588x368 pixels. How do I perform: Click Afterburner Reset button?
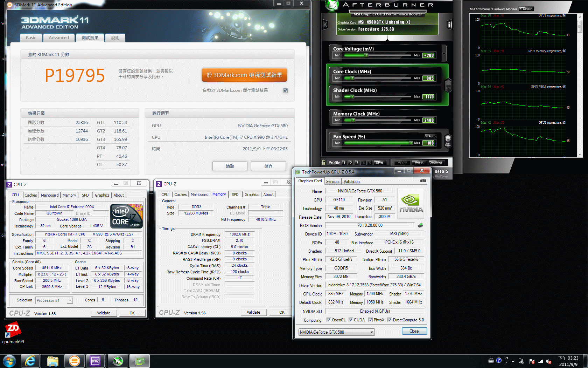point(419,162)
